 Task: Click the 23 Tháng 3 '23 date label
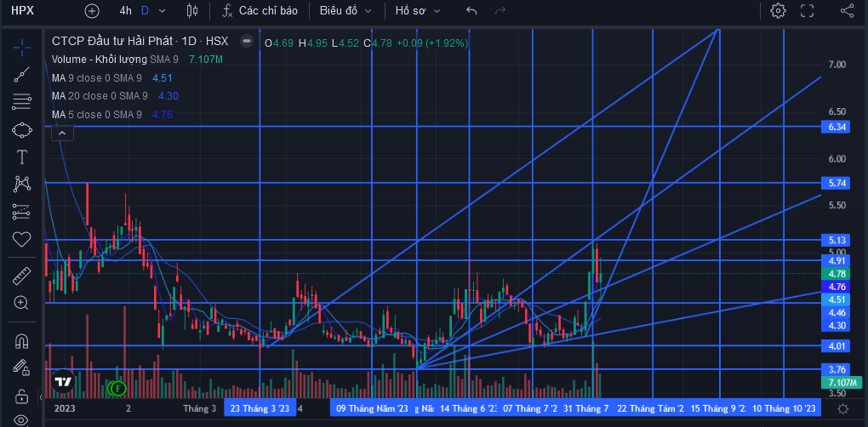point(260,409)
